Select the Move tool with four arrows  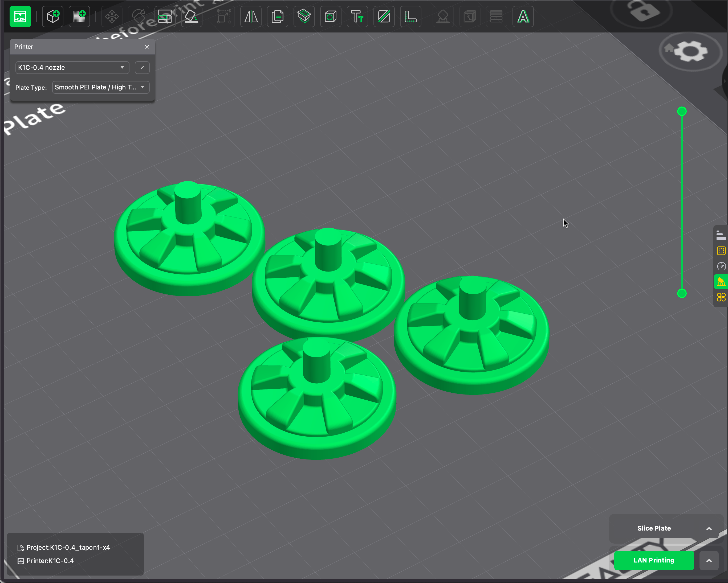click(x=111, y=17)
